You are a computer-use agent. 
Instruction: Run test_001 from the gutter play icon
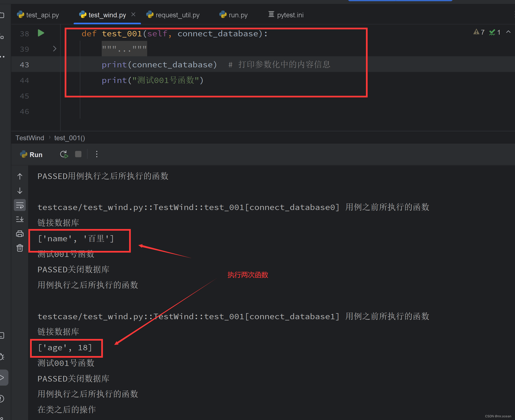point(41,33)
